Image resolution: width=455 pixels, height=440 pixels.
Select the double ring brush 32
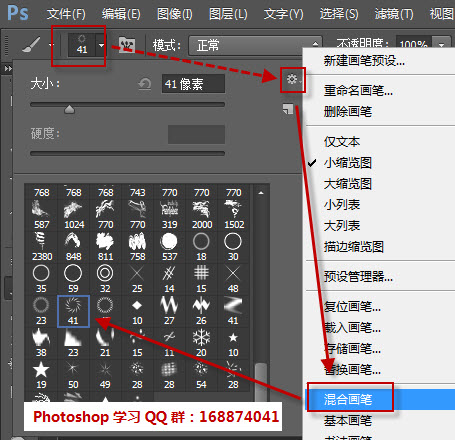click(105, 279)
